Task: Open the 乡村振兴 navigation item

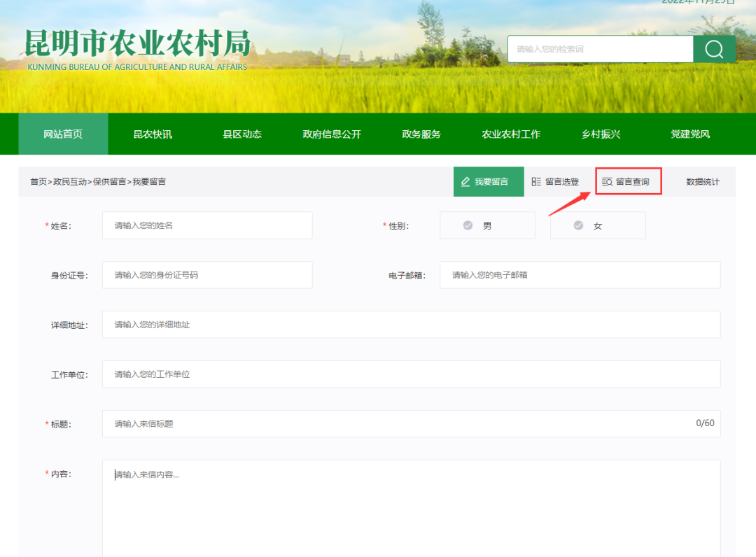Action: pos(601,134)
